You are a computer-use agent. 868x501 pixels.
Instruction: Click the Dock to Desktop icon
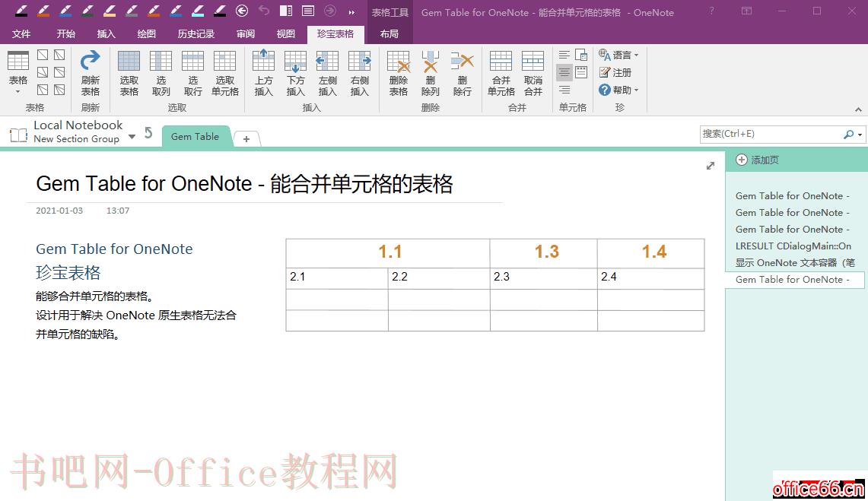click(286, 11)
